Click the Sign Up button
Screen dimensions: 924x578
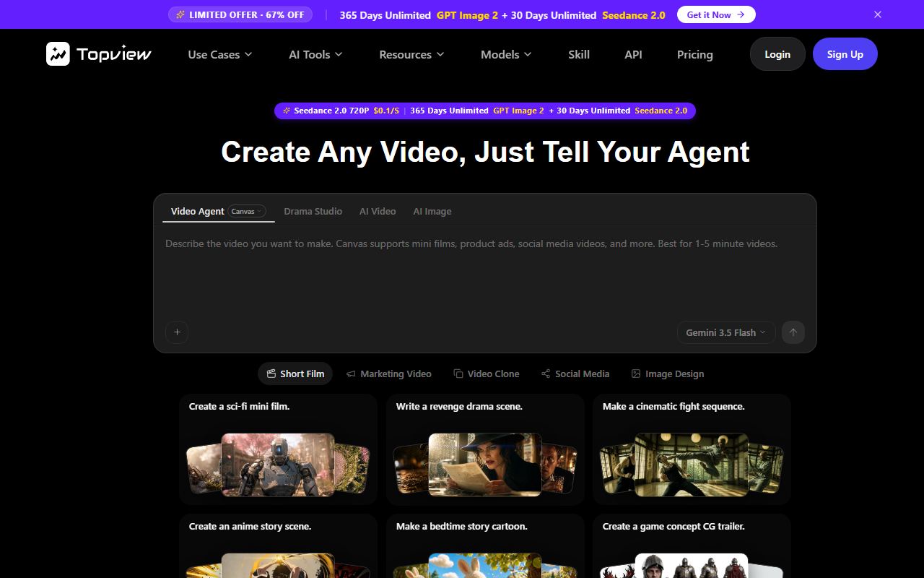click(845, 54)
